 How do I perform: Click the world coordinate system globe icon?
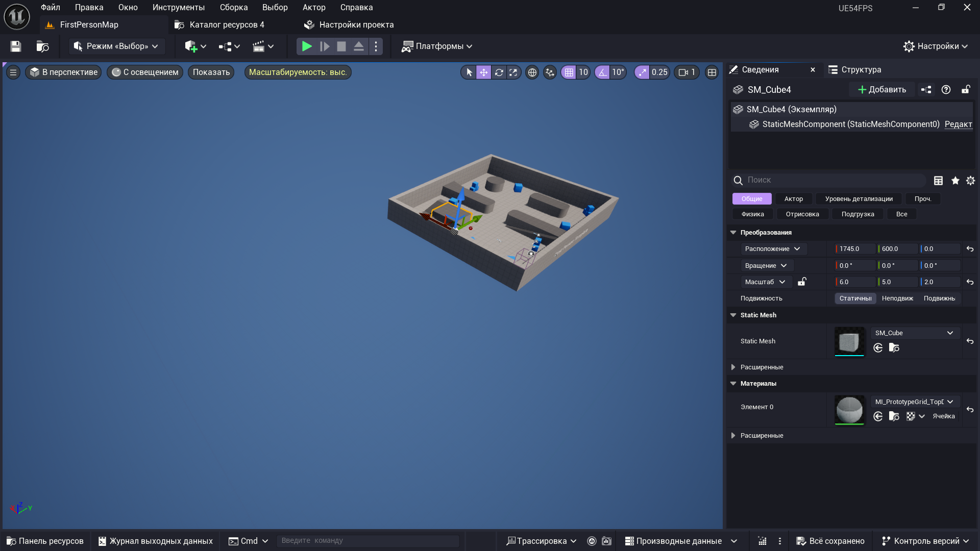[532, 72]
